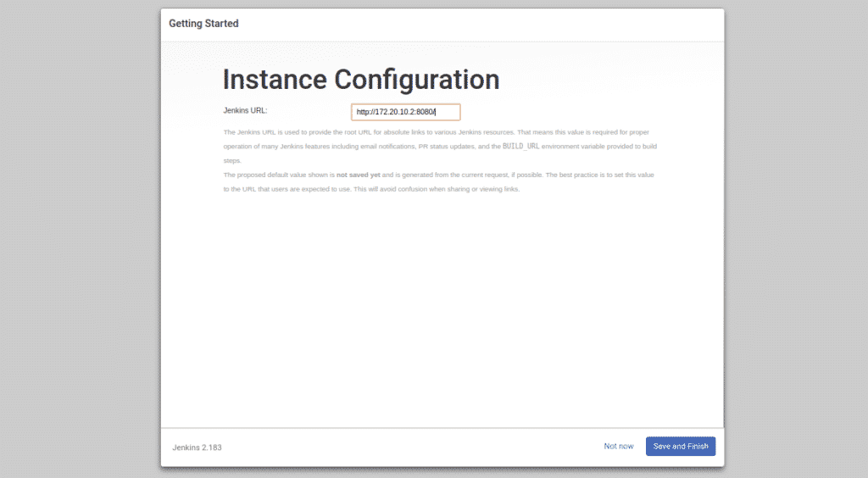Place cursor on http:// prefix in URL field
The image size is (868, 478).
364,112
